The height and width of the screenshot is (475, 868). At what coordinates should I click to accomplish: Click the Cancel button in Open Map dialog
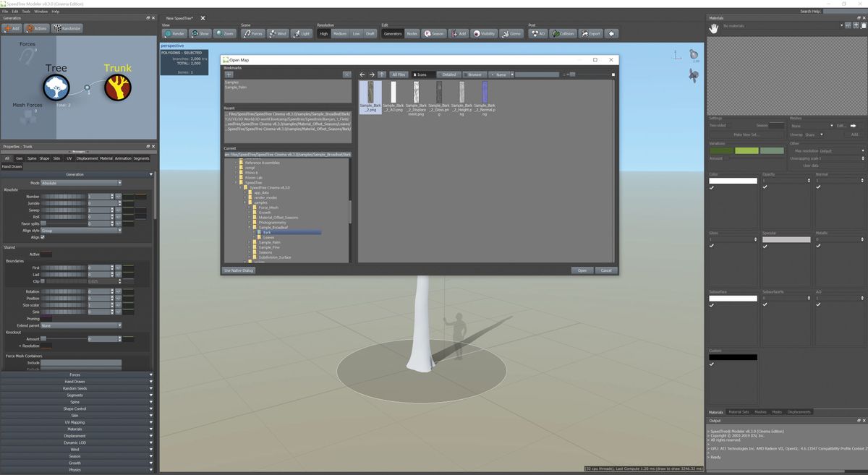pos(606,270)
